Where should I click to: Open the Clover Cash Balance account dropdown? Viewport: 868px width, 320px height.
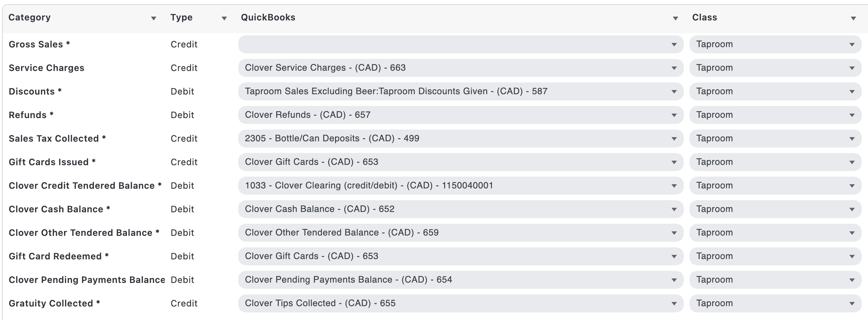click(460, 209)
